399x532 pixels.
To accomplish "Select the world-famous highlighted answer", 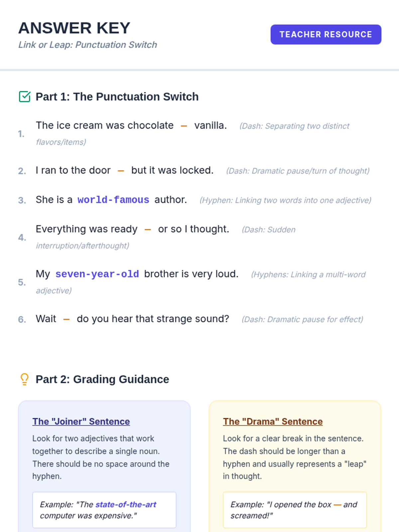I will tap(113, 200).
